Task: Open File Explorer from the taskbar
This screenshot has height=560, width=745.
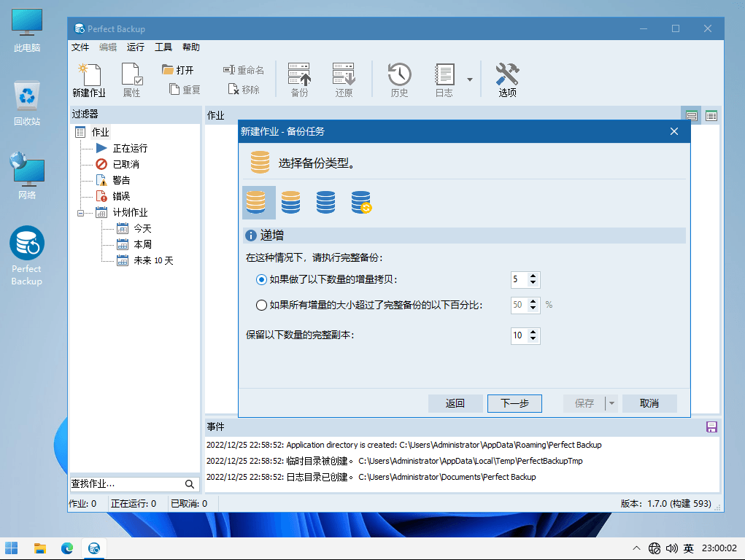Action: 40,548
